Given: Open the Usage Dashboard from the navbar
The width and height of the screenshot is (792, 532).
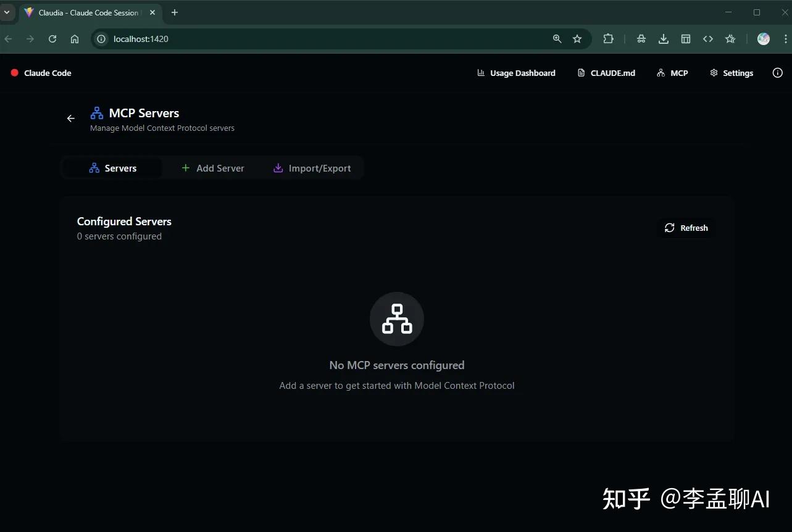Looking at the screenshot, I should (x=516, y=73).
